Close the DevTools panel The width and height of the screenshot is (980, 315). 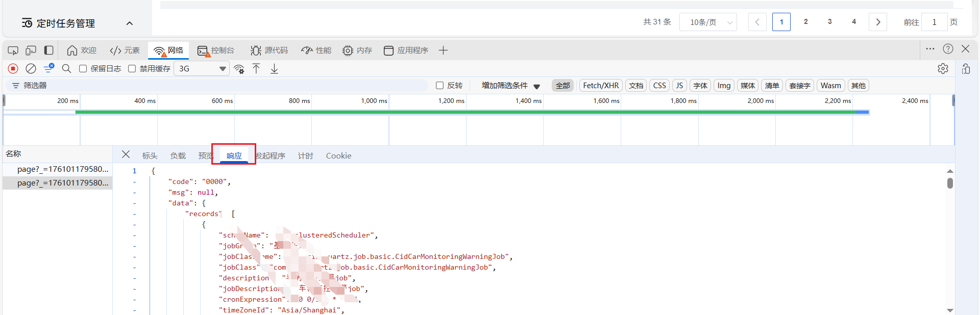tap(965, 49)
